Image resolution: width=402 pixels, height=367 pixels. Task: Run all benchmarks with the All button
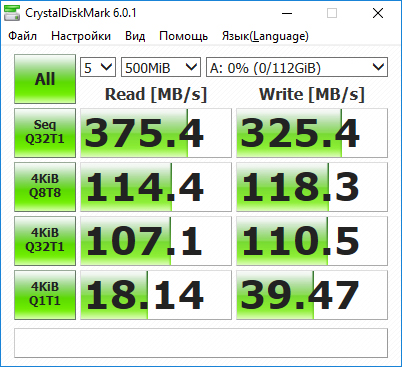(45, 79)
